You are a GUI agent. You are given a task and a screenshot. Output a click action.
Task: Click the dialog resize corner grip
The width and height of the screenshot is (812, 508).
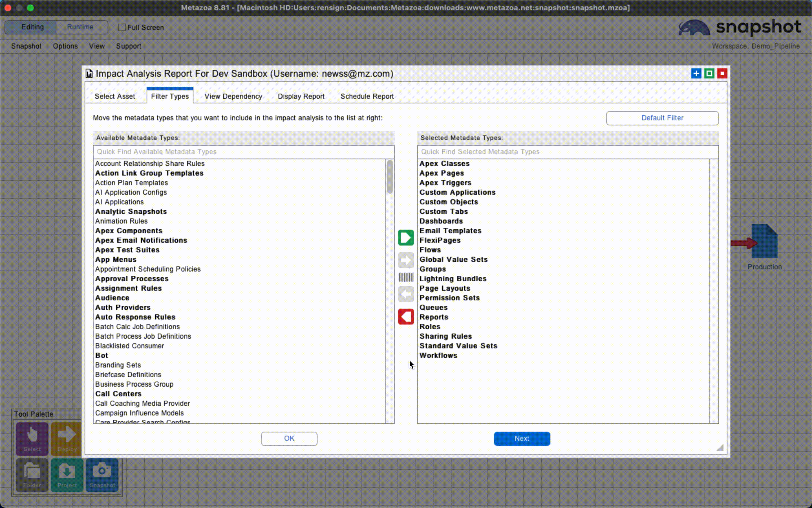coord(720,447)
